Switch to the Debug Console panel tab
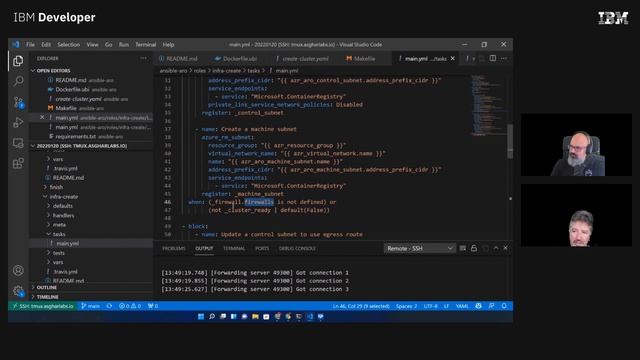The image size is (640, 360). [x=297, y=248]
